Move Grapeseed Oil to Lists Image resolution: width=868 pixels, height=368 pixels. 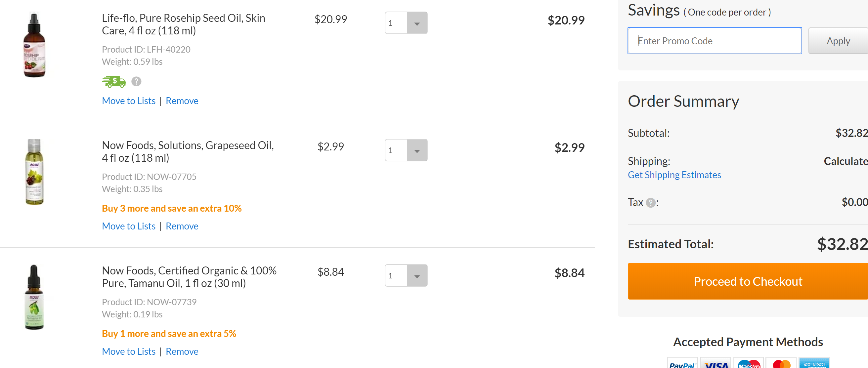[x=129, y=226]
